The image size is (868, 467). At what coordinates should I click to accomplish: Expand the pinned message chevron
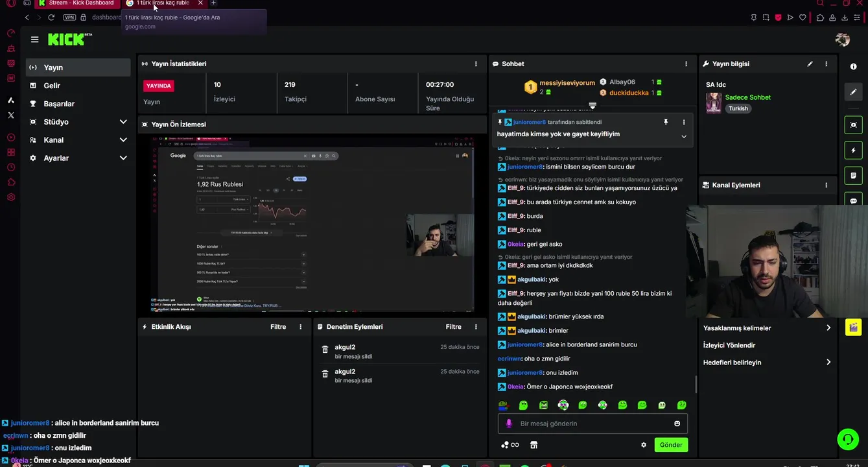pyautogui.click(x=683, y=137)
